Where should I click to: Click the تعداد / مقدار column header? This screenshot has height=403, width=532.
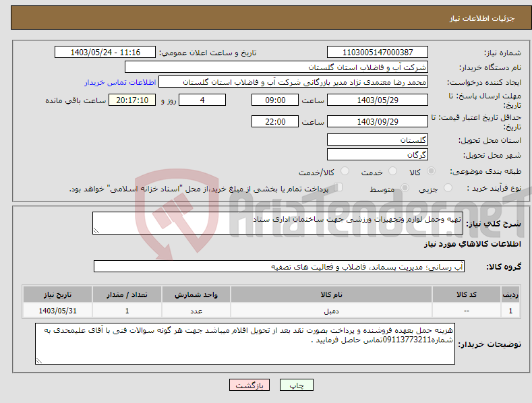[127, 294]
